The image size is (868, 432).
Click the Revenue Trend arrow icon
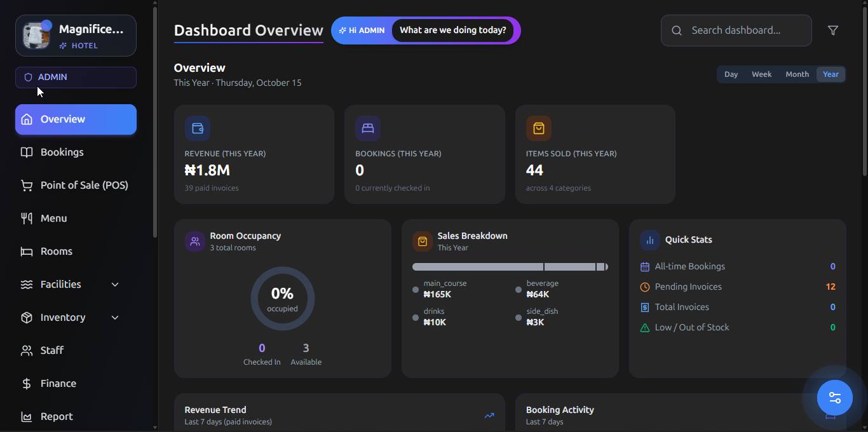489,415
